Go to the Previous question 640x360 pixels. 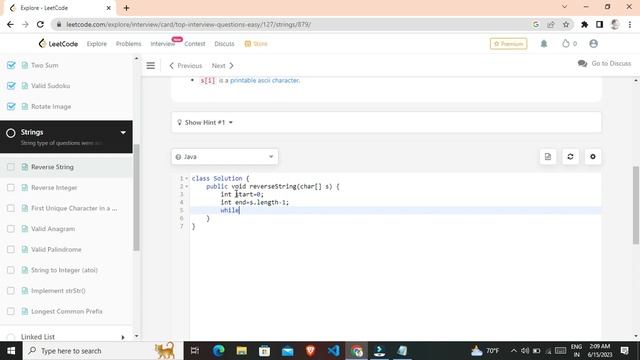click(185, 66)
